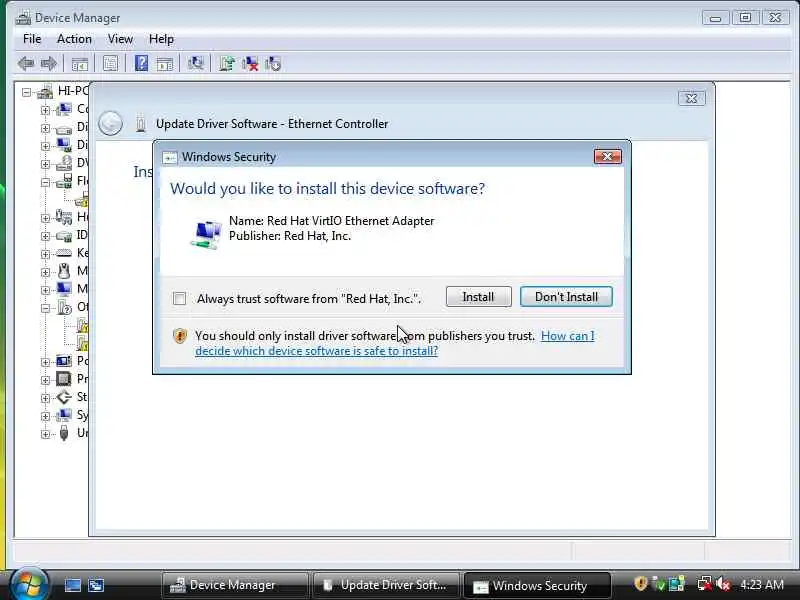Select the processor chip icon in the tree
Screen dimensions: 800x600
coord(64,379)
